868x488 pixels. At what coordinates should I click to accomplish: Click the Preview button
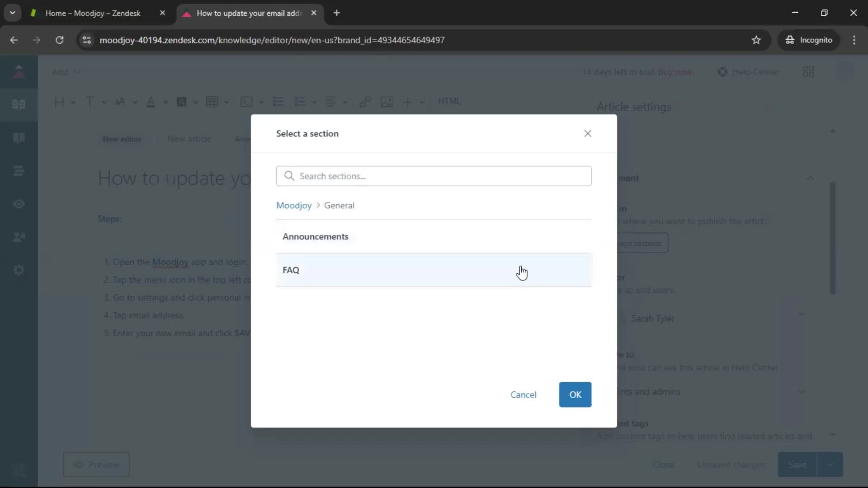[x=96, y=465]
